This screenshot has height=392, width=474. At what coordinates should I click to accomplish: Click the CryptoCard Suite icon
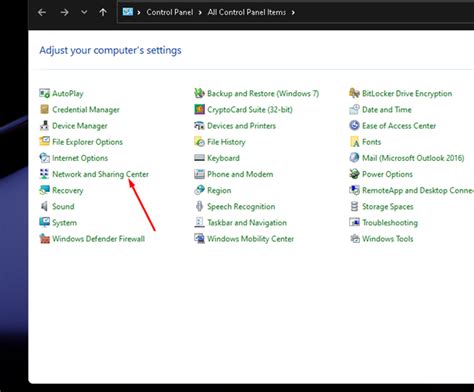199,109
